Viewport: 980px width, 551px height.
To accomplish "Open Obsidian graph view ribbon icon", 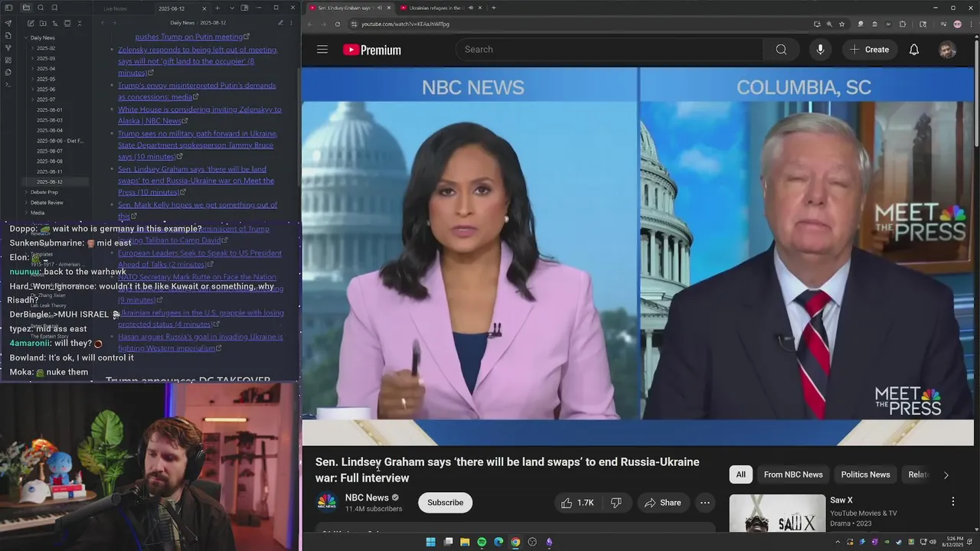I will [8, 47].
